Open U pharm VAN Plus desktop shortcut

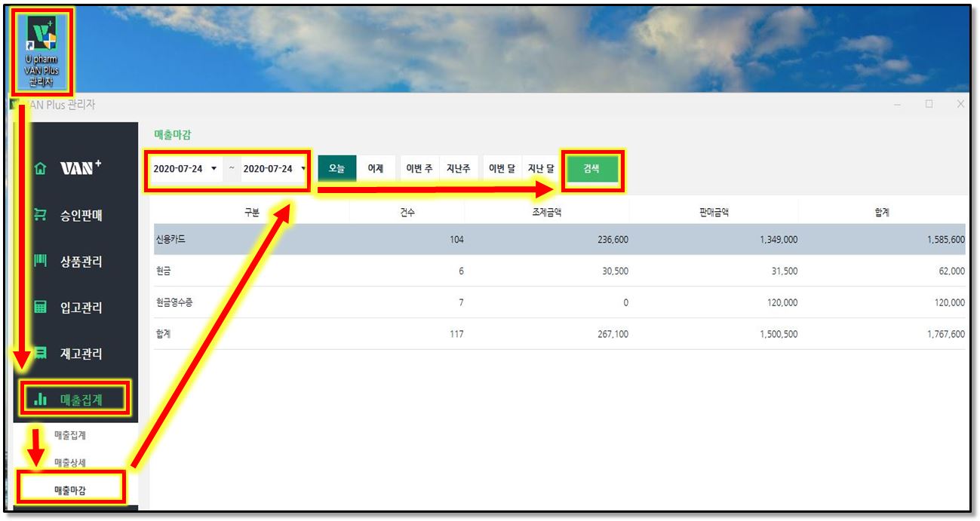41,49
